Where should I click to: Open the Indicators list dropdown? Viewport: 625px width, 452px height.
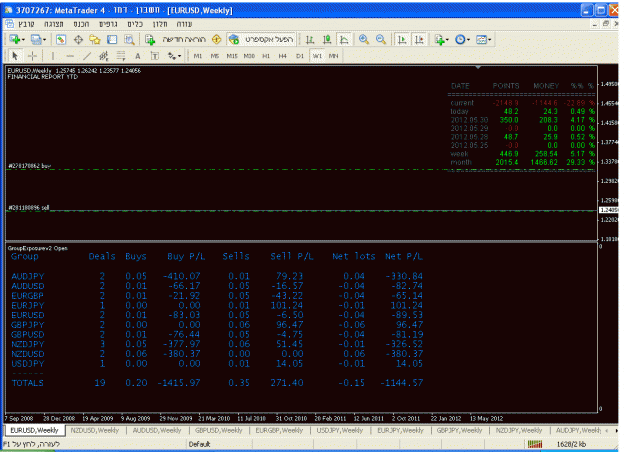click(x=442, y=39)
